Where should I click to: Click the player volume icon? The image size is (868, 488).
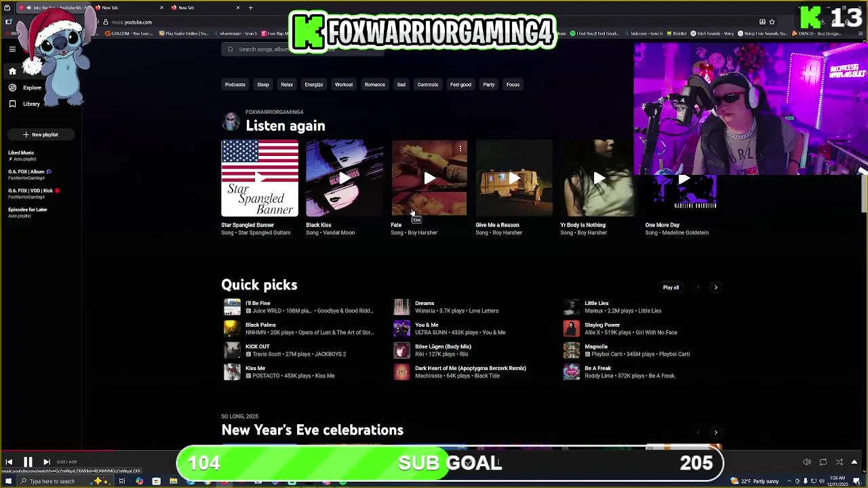point(807,462)
